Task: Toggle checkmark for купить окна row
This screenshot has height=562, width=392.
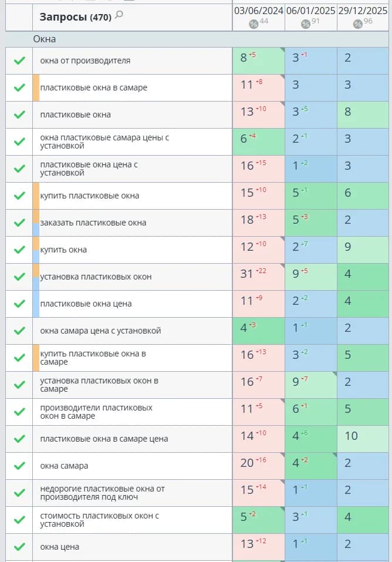Action: [19, 250]
